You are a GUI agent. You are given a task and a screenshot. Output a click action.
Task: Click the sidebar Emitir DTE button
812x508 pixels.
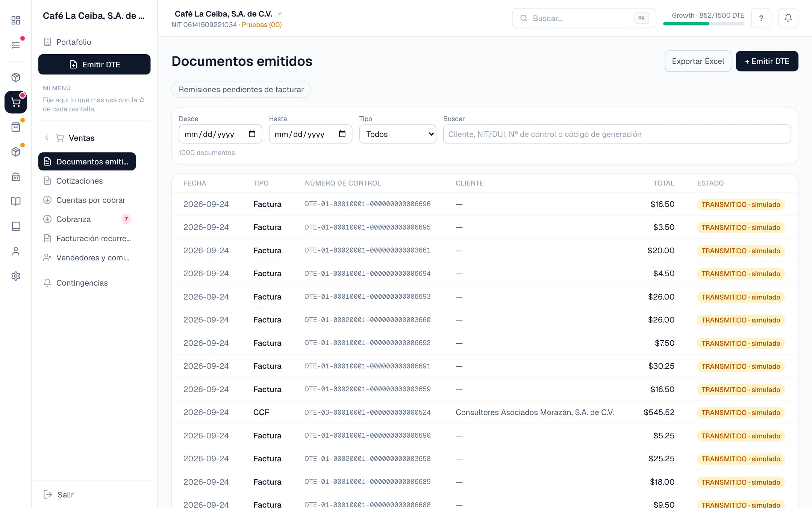click(94, 64)
